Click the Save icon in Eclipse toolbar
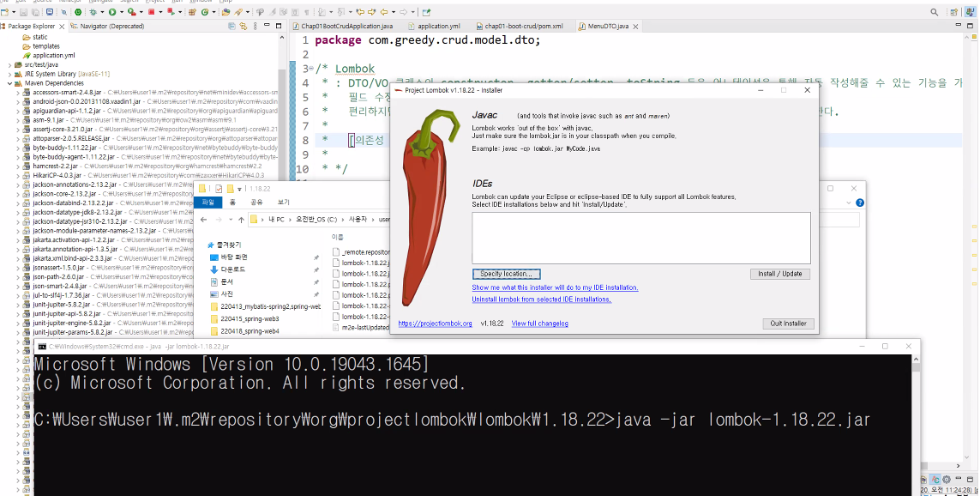 (23, 12)
